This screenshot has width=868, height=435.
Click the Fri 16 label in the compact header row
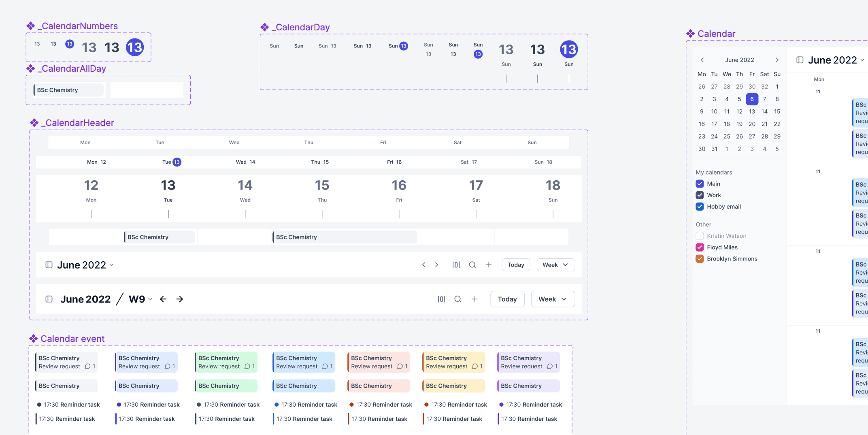394,162
